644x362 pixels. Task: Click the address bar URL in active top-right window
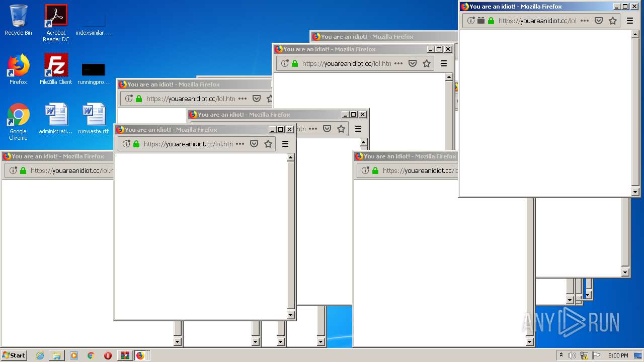click(537, 21)
